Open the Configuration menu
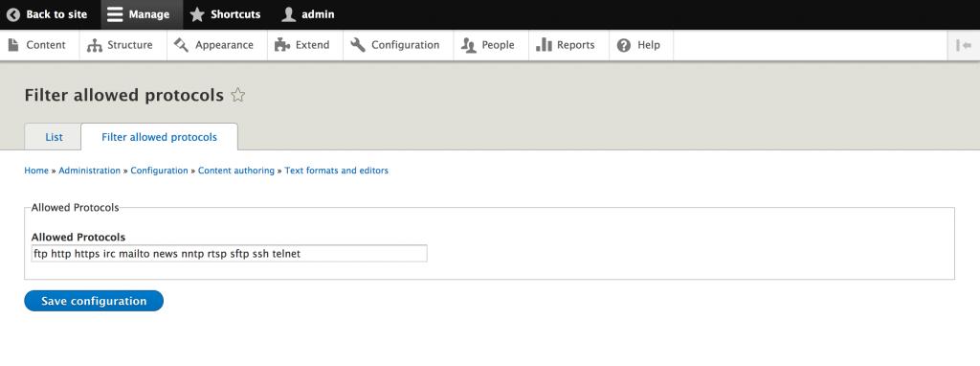Screen dimensions: 980x366 tap(398, 45)
